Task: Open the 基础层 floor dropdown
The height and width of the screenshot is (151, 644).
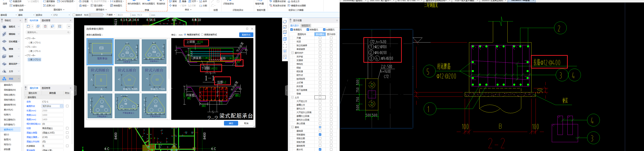Action: (9, 15)
